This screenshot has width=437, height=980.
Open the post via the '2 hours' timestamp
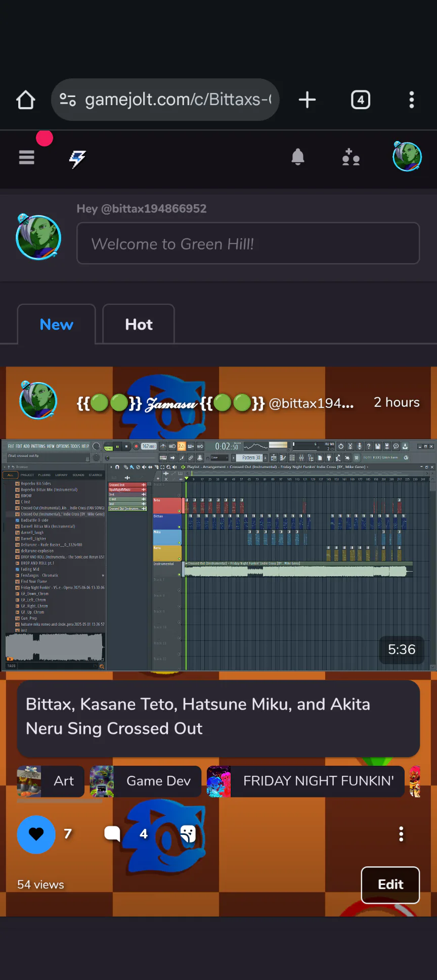coord(397,402)
